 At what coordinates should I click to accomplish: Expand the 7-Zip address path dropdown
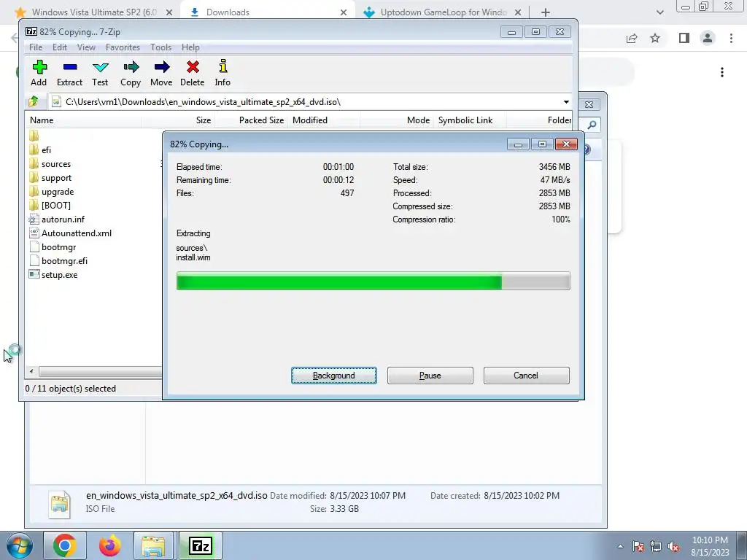click(x=566, y=102)
